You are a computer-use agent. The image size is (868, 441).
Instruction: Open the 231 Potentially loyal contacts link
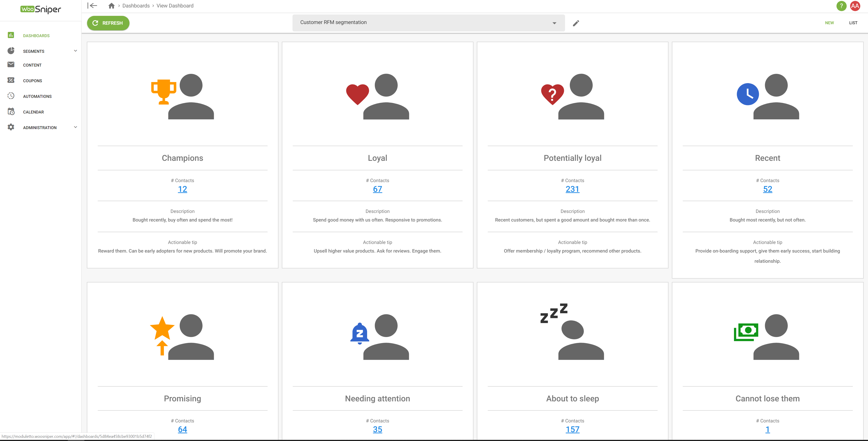click(572, 189)
